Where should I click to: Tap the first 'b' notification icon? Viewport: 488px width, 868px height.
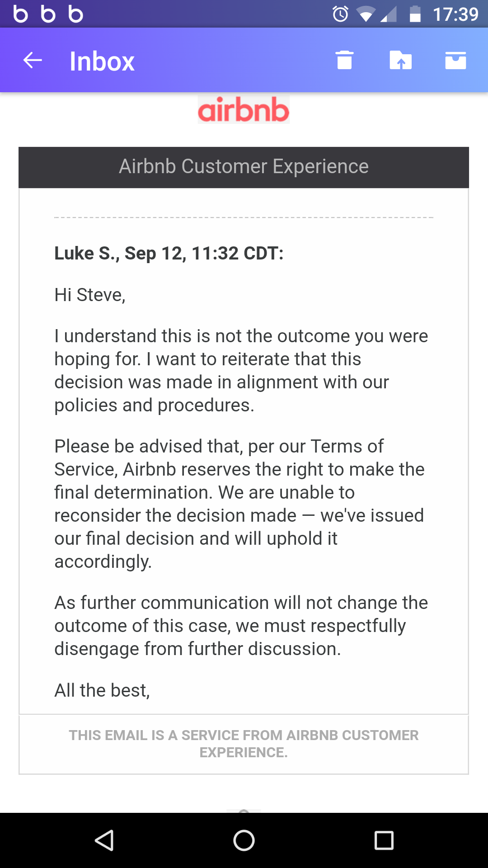click(x=21, y=14)
